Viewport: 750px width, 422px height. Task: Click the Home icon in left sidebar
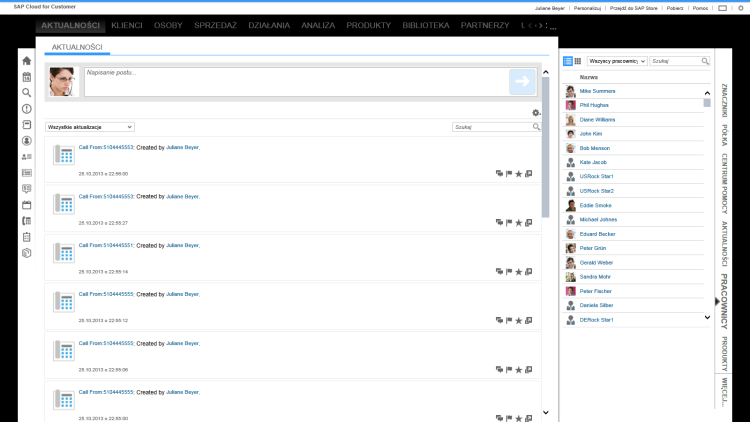pos(27,61)
